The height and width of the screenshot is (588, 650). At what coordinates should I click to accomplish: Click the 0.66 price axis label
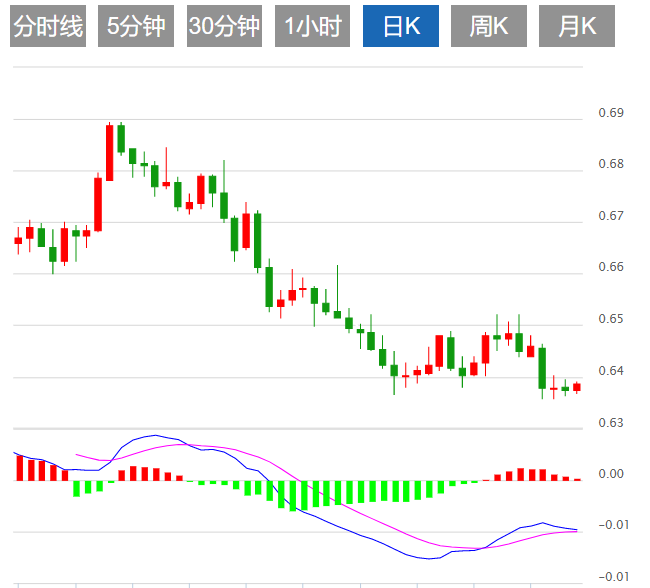pos(611,267)
